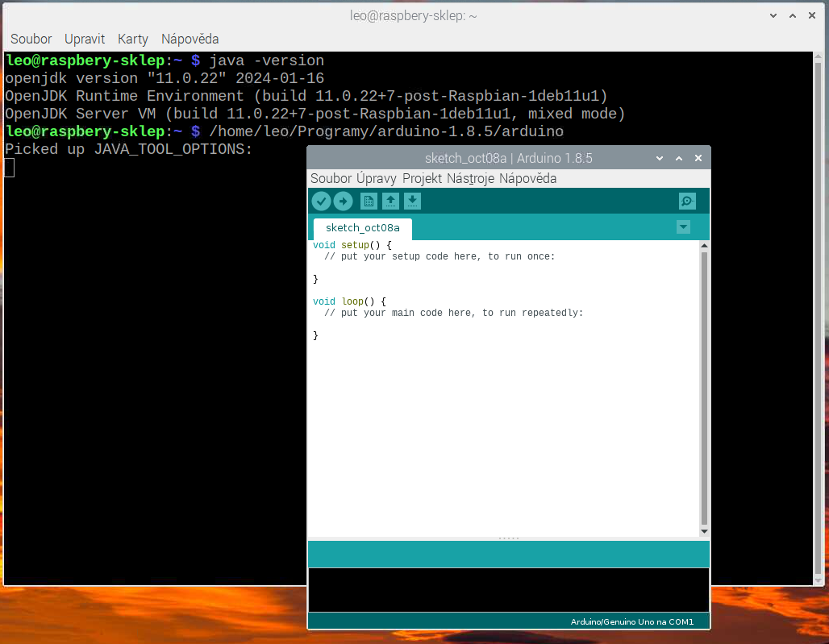Select the sketch_oct08a tab
The width and height of the screenshot is (829, 644).
tap(363, 228)
